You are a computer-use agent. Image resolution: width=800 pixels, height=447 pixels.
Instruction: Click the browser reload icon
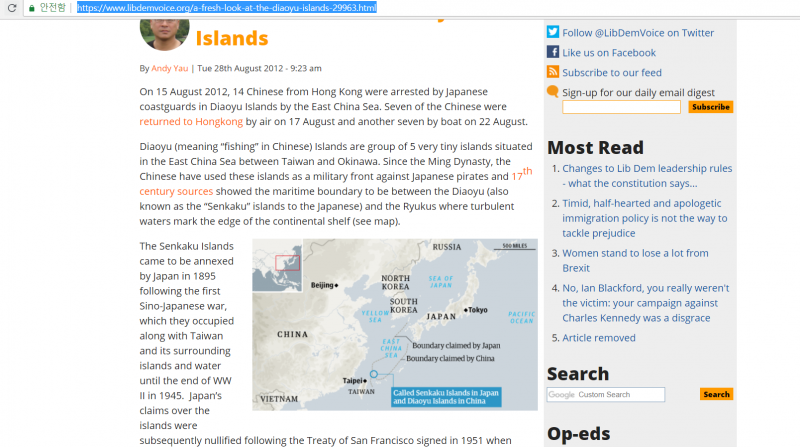tap(9, 7)
